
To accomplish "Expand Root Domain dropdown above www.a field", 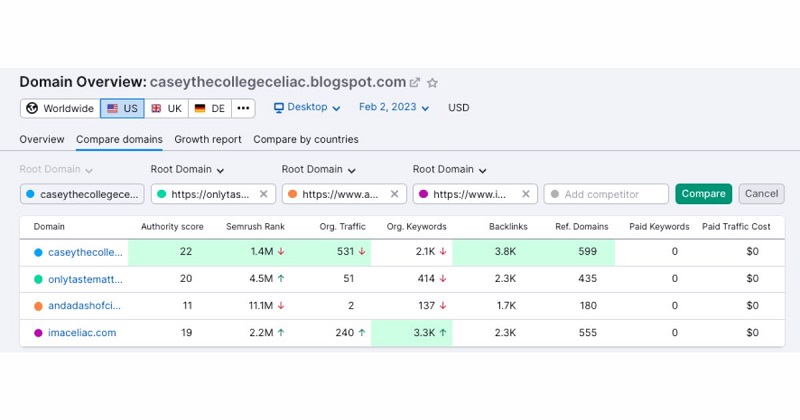I will [x=318, y=169].
